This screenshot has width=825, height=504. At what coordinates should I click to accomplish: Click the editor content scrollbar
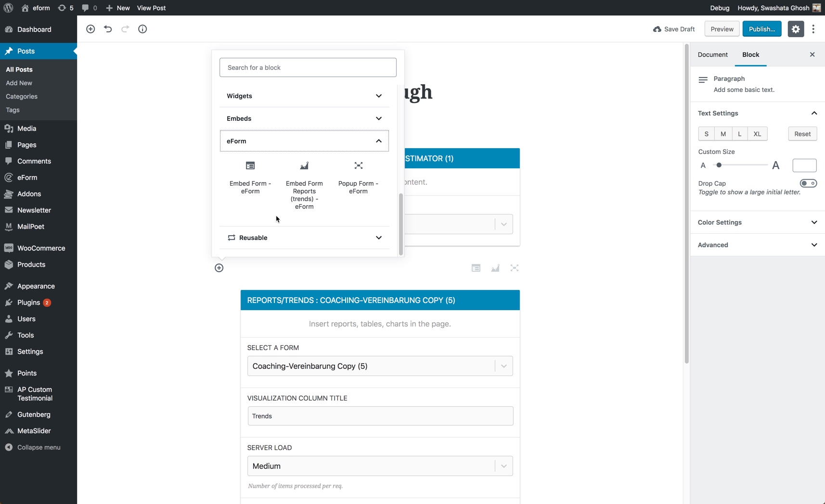click(686, 203)
